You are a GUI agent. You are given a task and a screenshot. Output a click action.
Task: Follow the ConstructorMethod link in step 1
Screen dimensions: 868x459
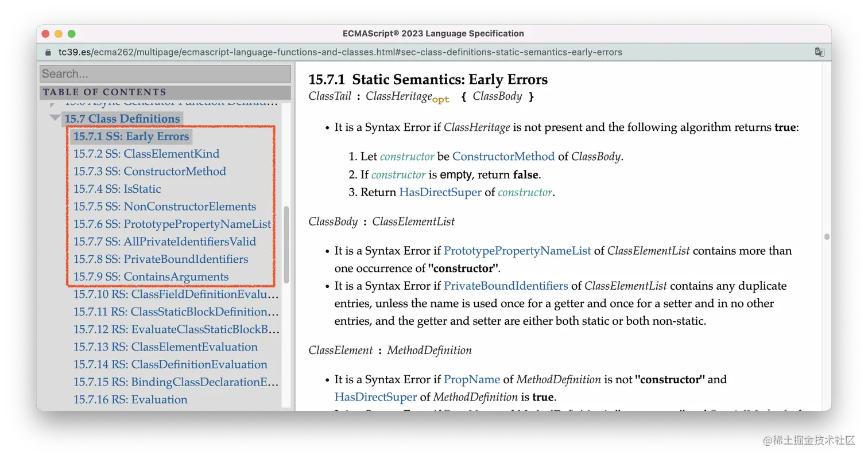pos(503,157)
